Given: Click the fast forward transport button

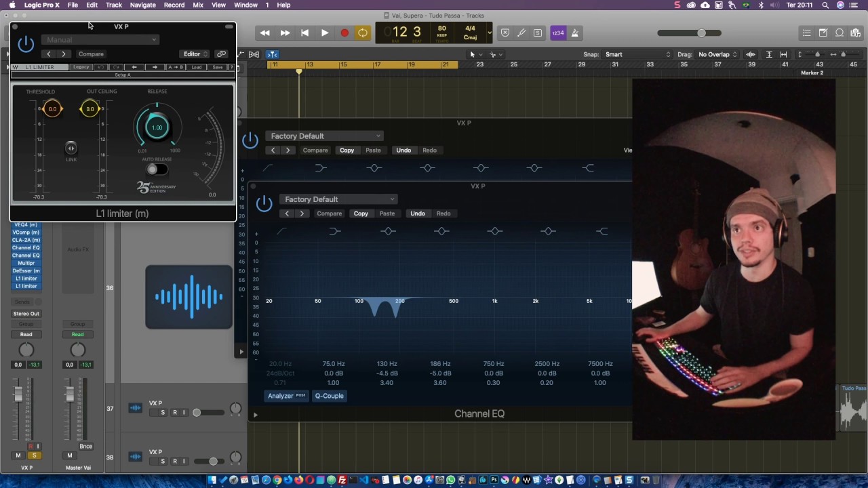Looking at the screenshot, I should click(x=285, y=33).
